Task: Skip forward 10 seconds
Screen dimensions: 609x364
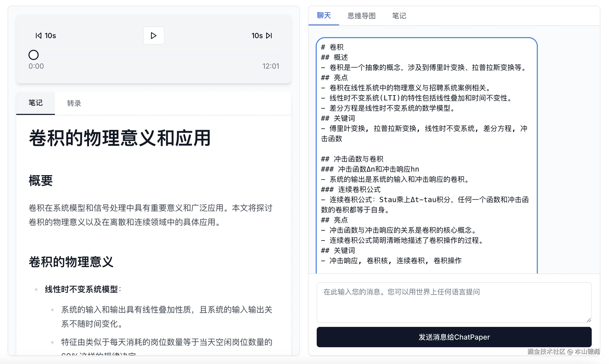Action: click(x=262, y=36)
